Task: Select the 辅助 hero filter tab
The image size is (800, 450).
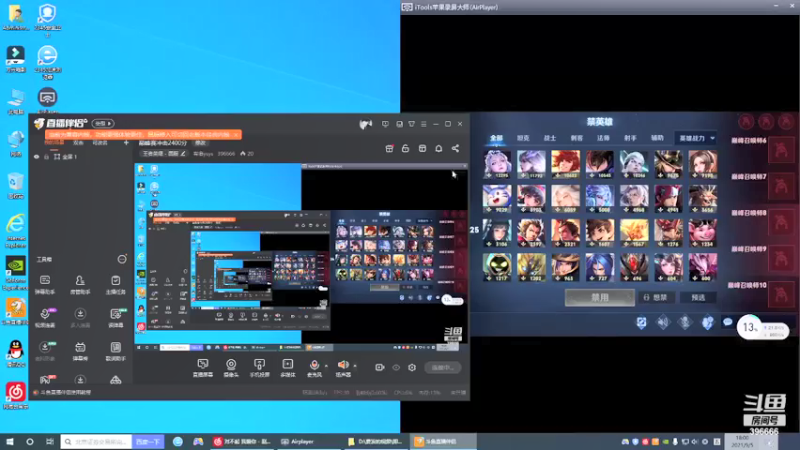Action: [x=657, y=138]
